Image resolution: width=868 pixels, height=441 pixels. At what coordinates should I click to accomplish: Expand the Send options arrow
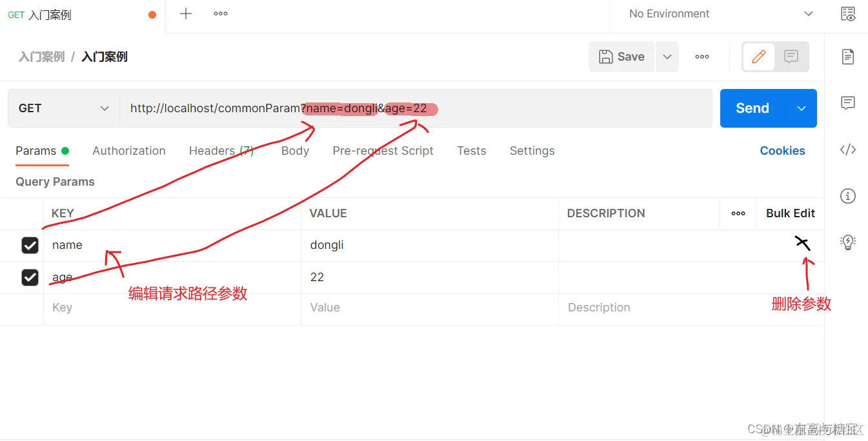(802, 108)
